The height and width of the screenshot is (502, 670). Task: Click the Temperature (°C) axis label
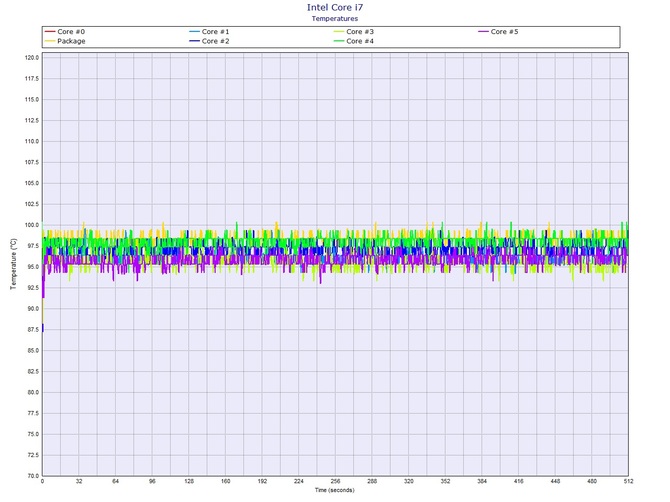click(x=14, y=264)
